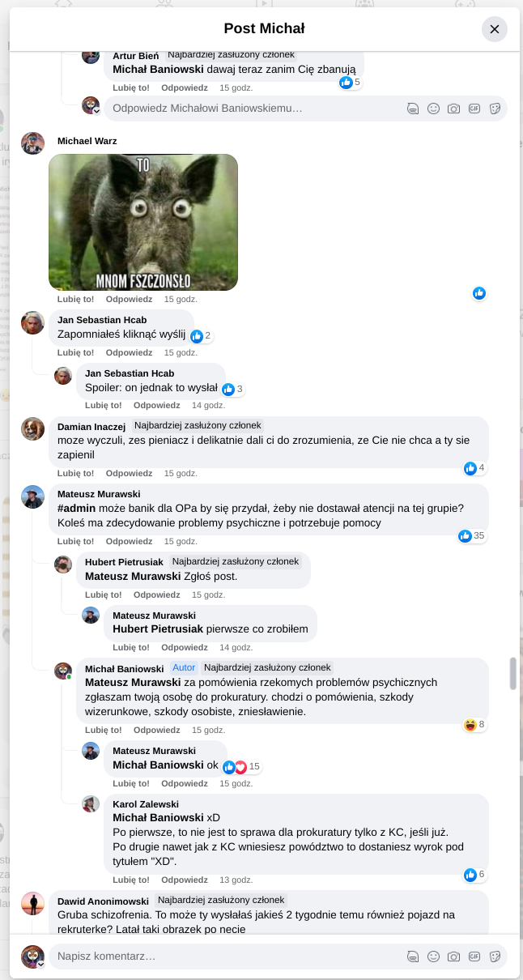The height and width of the screenshot is (980, 523).
Task: Click avatar sticker icon in bottom comment field
Action: [413, 957]
